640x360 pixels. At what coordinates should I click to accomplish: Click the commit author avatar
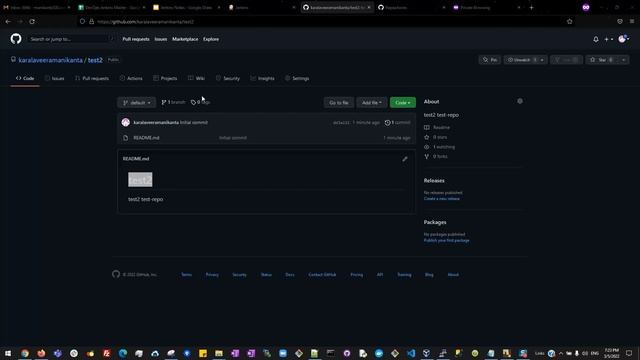tap(126, 122)
